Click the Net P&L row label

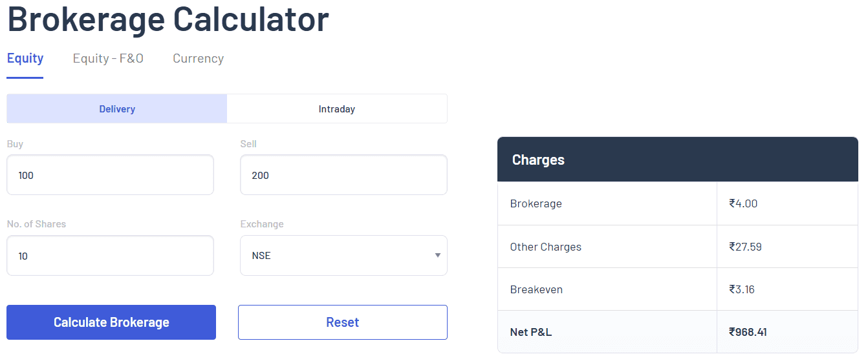(531, 332)
